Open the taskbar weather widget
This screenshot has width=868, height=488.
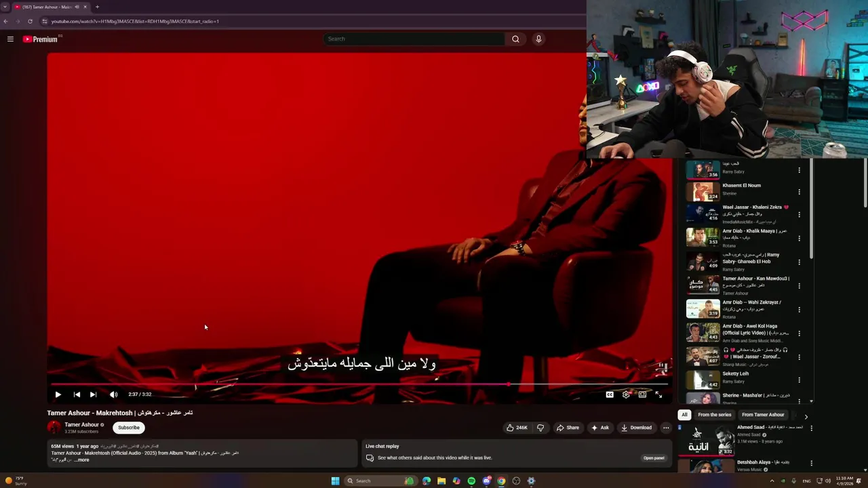click(16, 481)
